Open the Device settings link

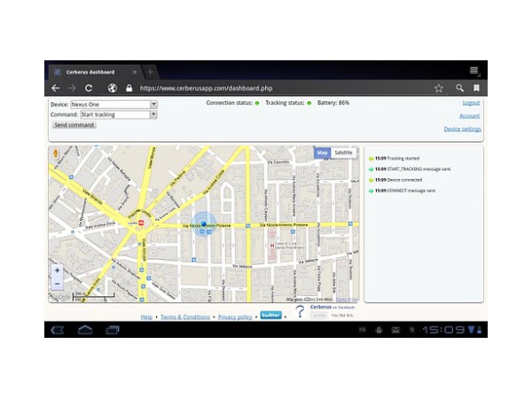(462, 129)
